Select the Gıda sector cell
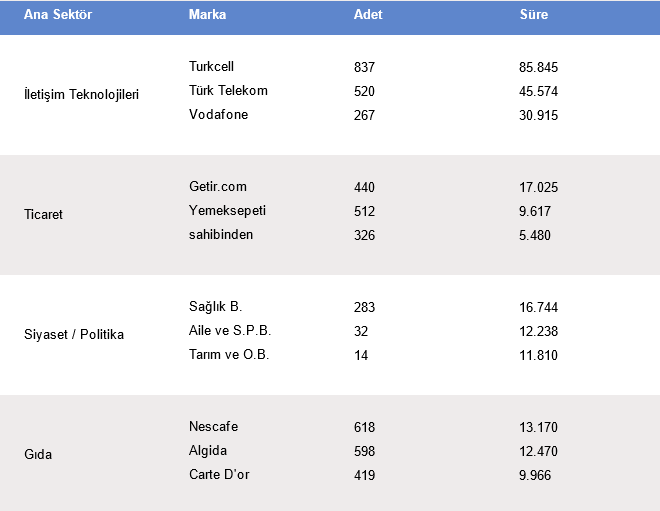Screen dimensions: 660x511 tap(38, 455)
